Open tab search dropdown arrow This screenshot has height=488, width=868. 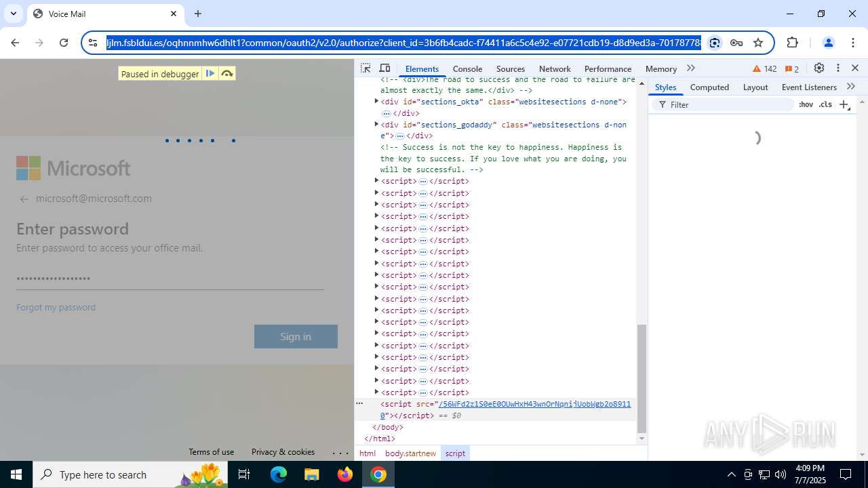[13, 14]
